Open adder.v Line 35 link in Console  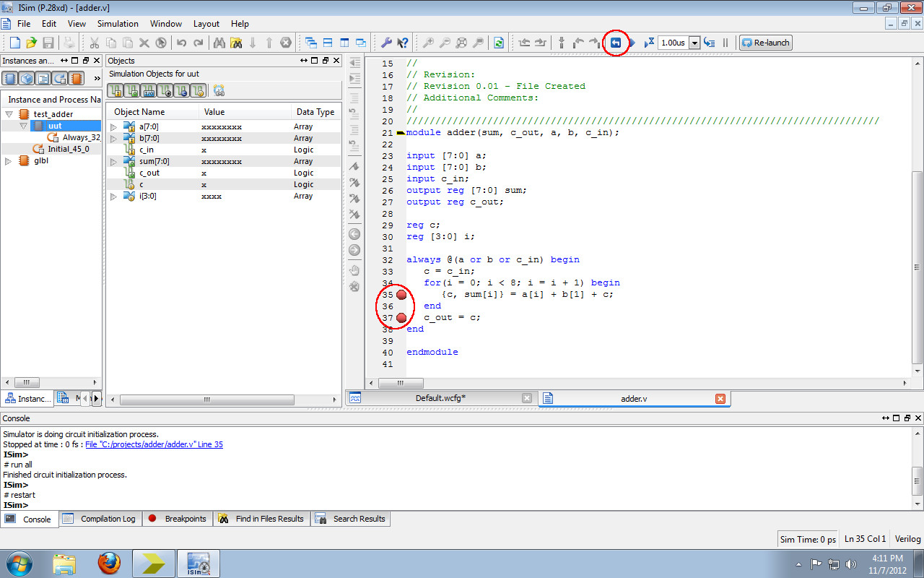154,444
